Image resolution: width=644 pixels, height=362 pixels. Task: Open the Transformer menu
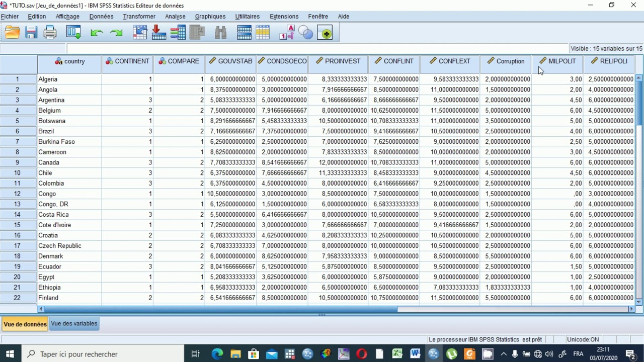tap(139, 16)
